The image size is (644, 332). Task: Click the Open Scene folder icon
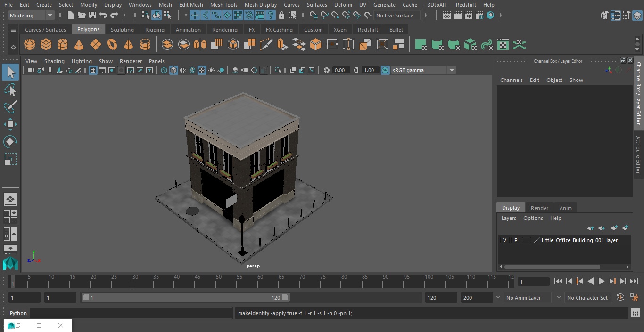pos(82,15)
